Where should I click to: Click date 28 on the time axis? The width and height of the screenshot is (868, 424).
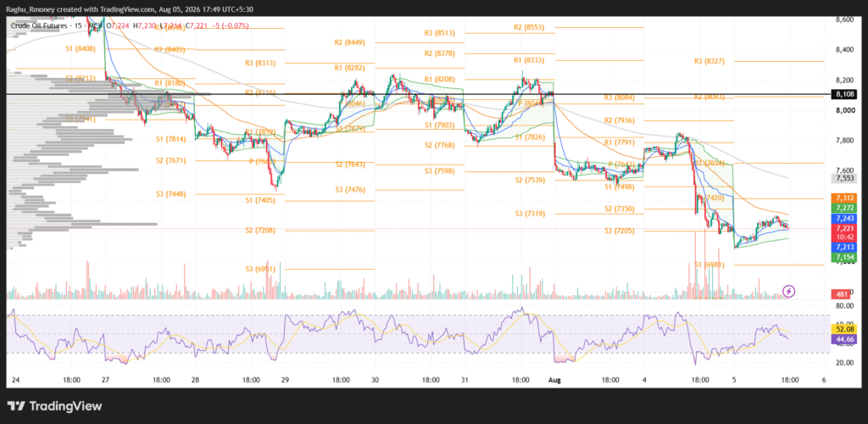coord(194,380)
